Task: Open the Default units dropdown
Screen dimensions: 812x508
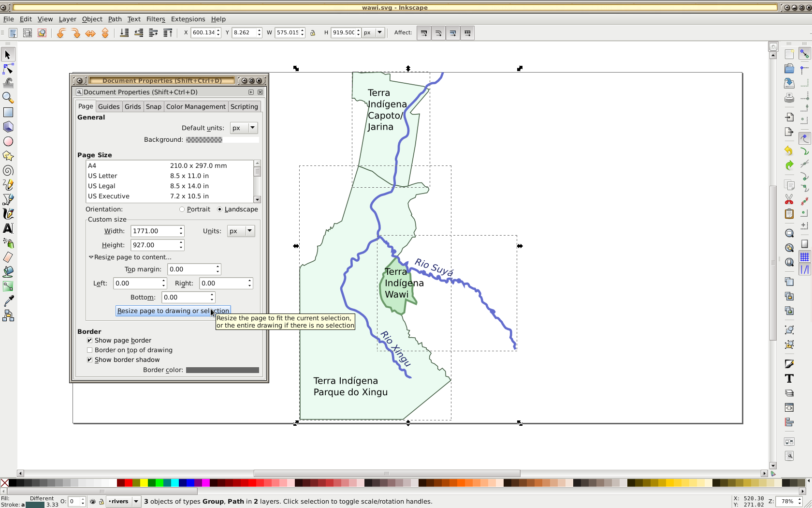Action: pos(244,128)
